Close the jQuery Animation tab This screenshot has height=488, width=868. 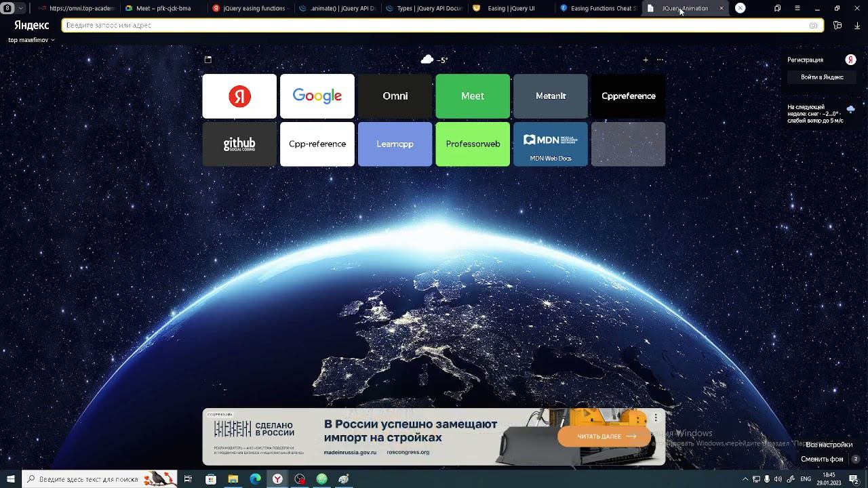(x=721, y=8)
